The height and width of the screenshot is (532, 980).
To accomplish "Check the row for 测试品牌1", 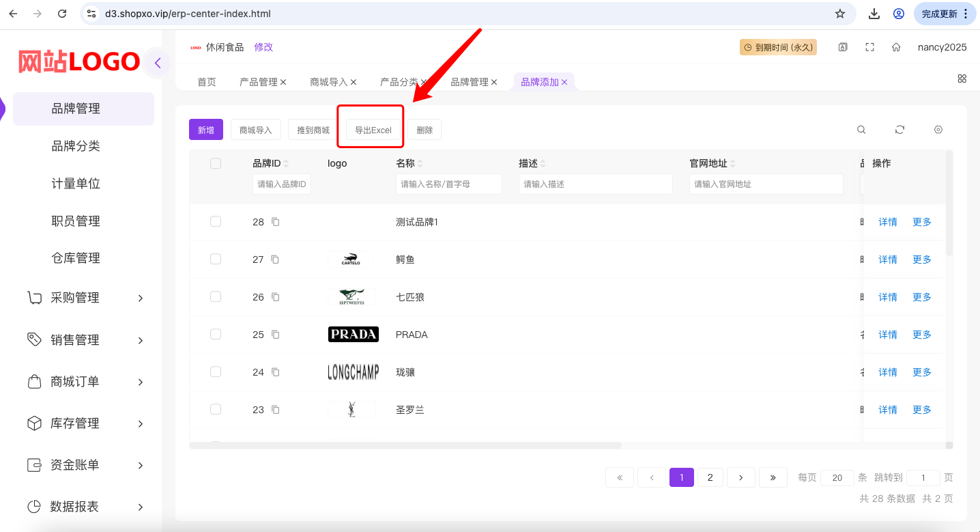I will [x=216, y=221].
